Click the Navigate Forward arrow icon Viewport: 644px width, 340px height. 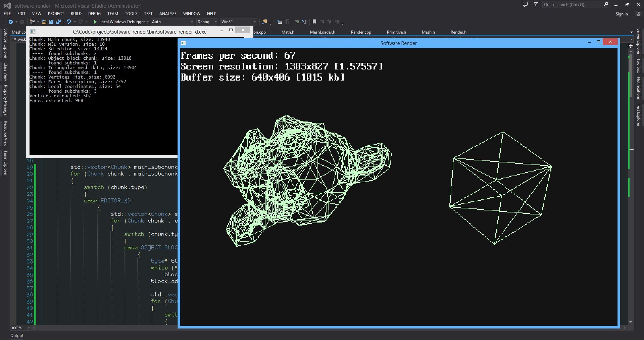click(22, 22)
